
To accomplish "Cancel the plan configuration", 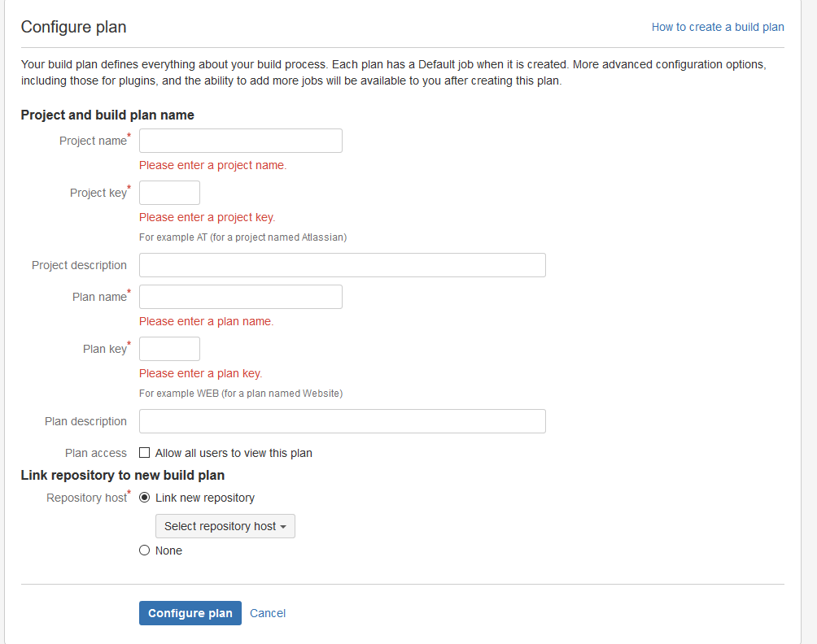I will point(267,613).
